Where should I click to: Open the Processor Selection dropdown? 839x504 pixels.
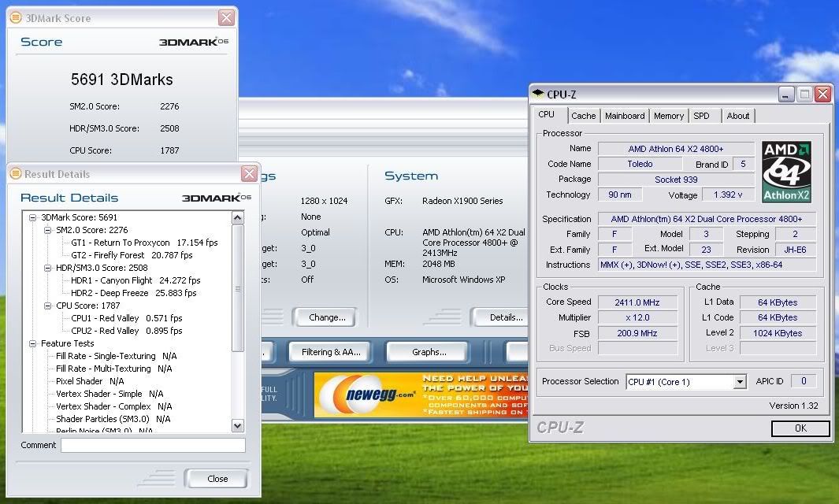pyautogui.click(x=740, y=381)
